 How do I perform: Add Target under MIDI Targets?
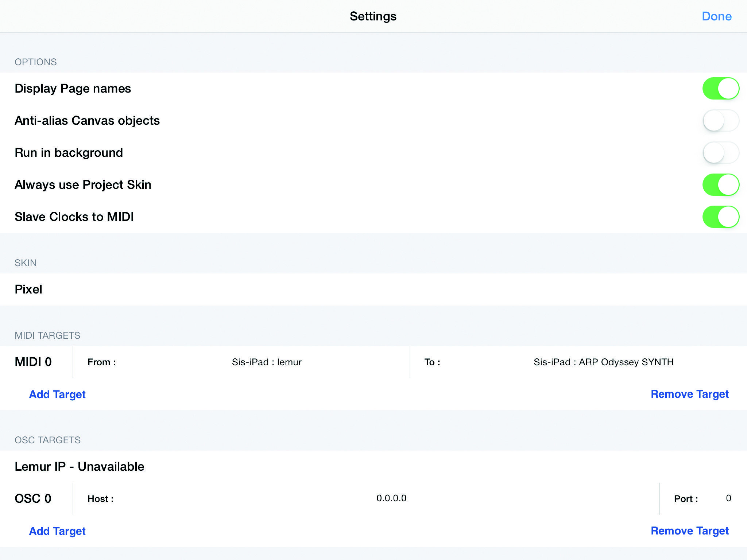tap(57, 394)
